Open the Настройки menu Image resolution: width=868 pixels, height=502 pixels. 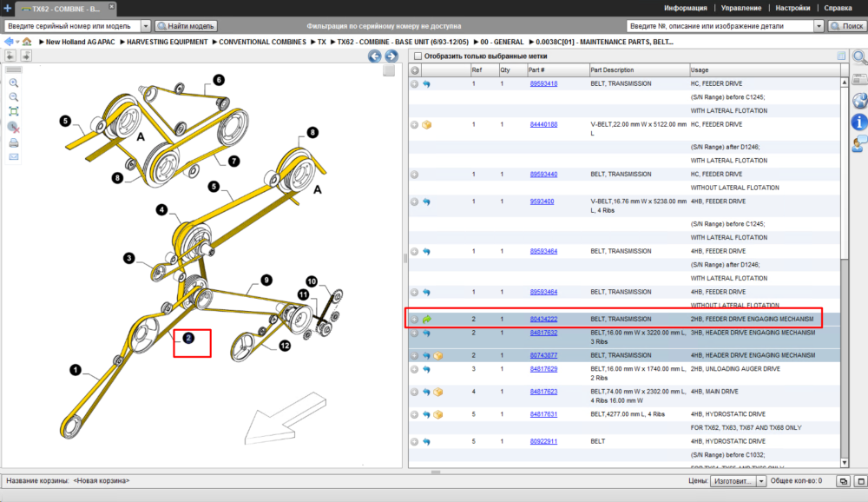[x=792, y=8]
